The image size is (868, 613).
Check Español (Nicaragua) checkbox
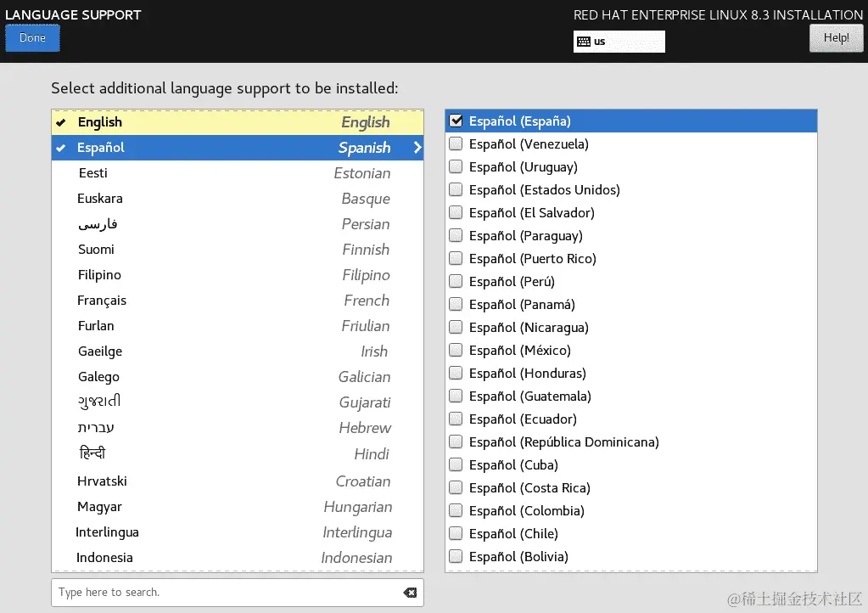pyautogui.click(x=456, y=327)
